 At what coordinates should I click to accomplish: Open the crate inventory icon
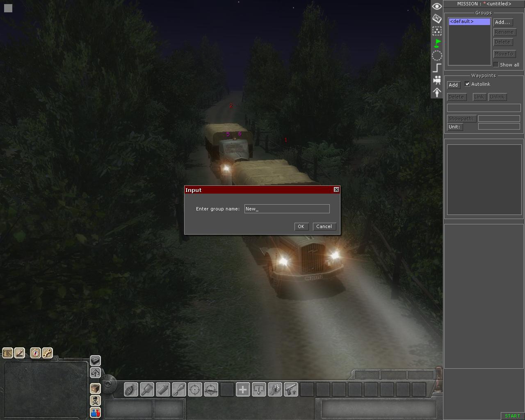(95, 388)
